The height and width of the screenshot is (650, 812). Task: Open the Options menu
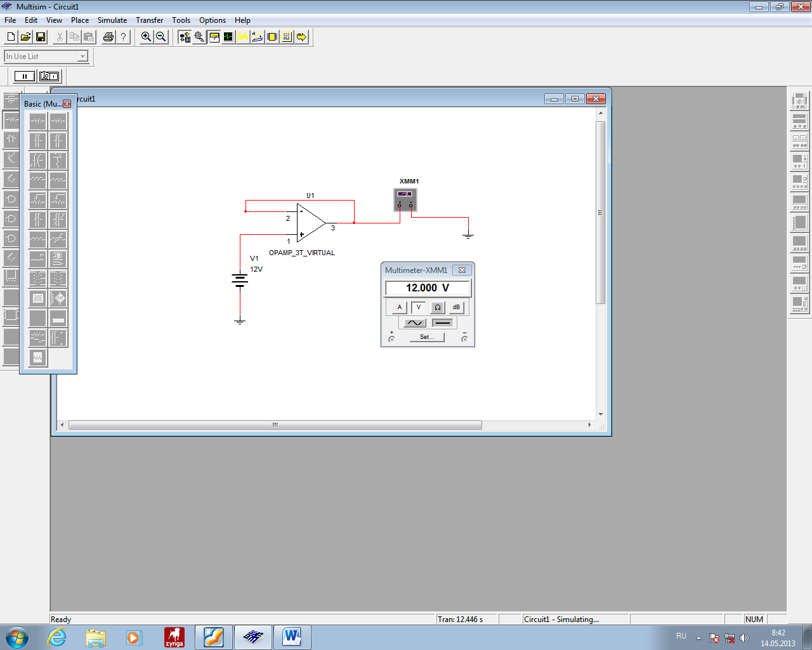[x=213, y=20]
